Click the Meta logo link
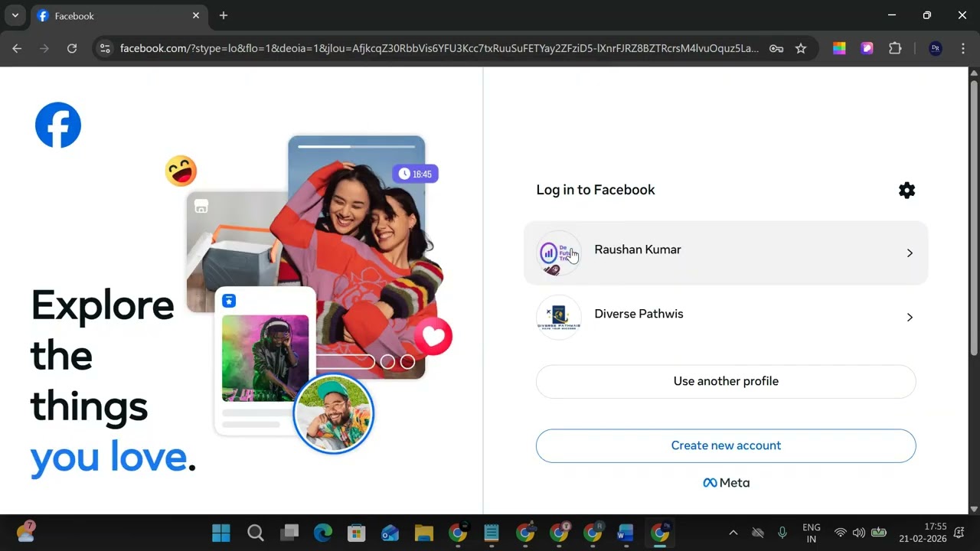 (x=726, y=483)
